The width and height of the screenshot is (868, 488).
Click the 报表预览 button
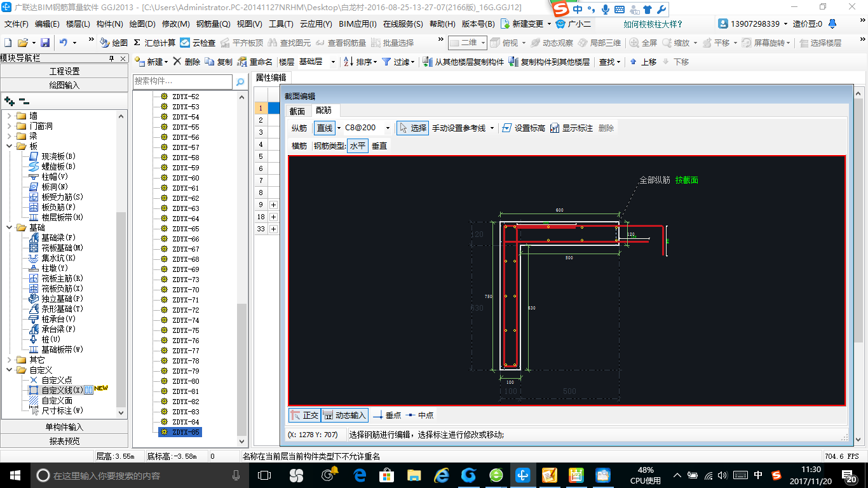(x=64, y=441)
